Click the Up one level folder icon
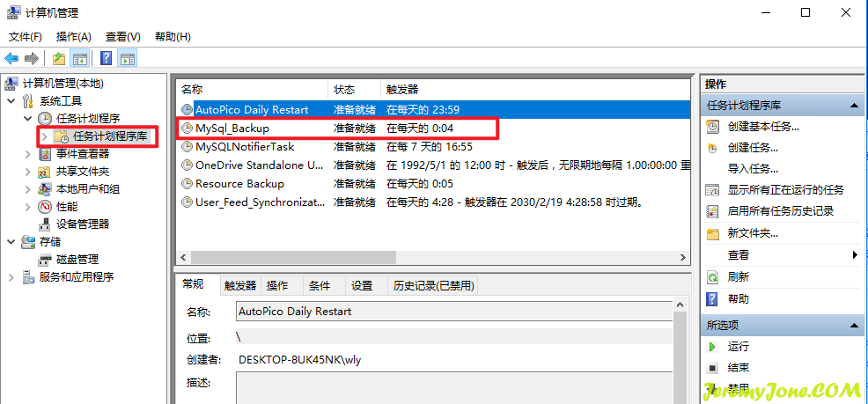The image size is (868, 404). (x=59, y=58)
